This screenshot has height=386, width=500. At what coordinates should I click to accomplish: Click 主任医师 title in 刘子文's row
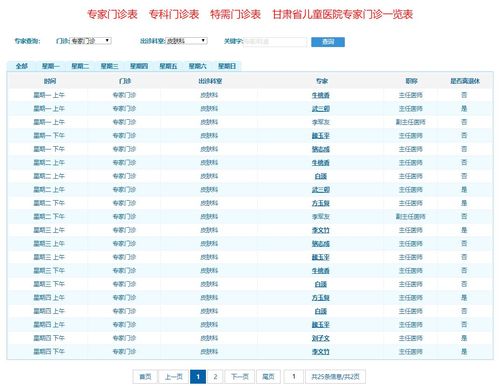pos(411,338)
